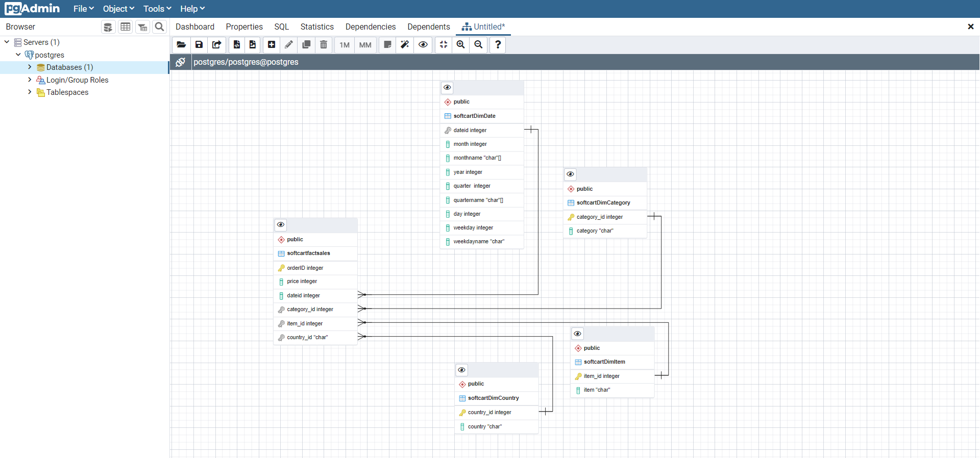Click the 1M one-to-many link button
This screenshot has width=980, height=458.
pyautogui.click(x=345, y=45)
